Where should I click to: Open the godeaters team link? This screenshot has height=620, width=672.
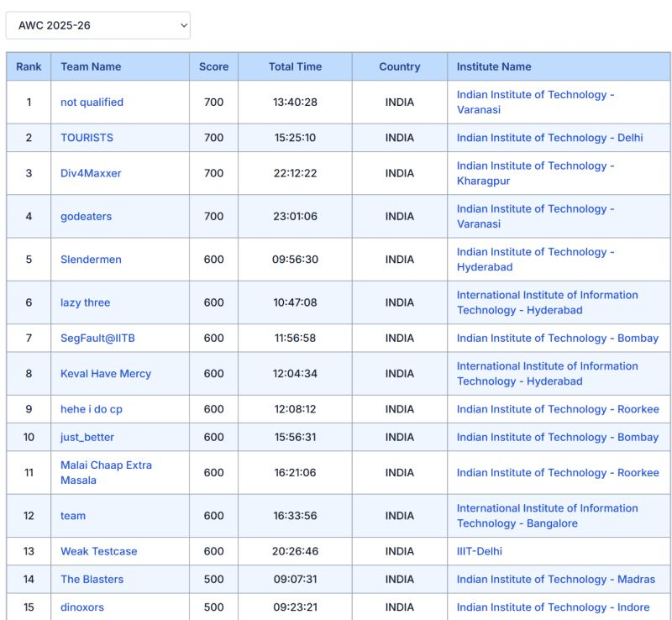tap(87, 217)
